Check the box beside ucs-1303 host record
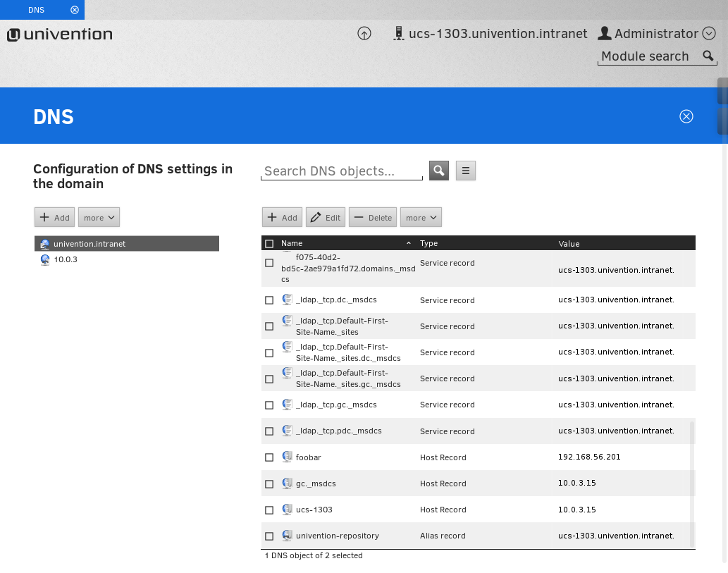 [269, 510]
